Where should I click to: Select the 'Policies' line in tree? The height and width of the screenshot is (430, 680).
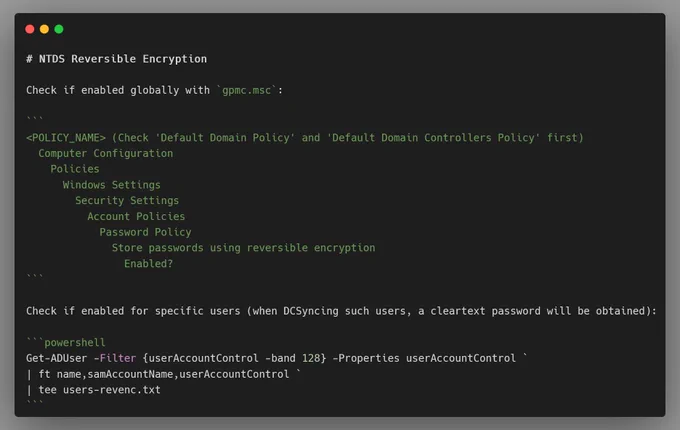pyautogui.click(x=75, y=169)
